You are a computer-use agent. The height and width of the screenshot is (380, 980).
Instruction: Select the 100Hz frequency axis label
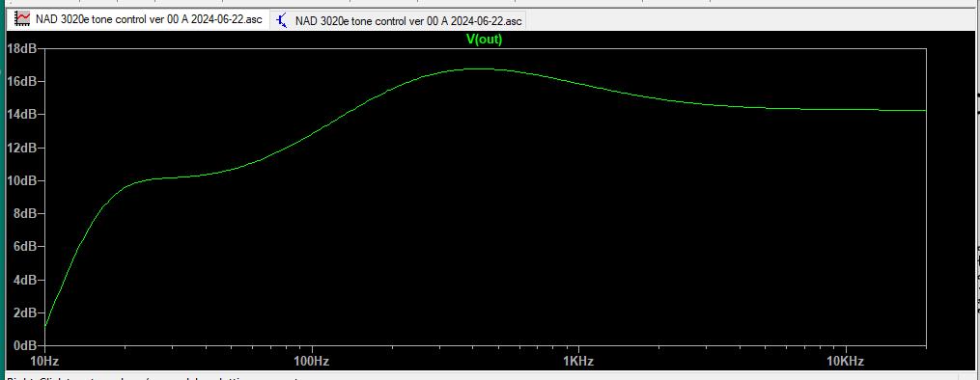point(311,362)
